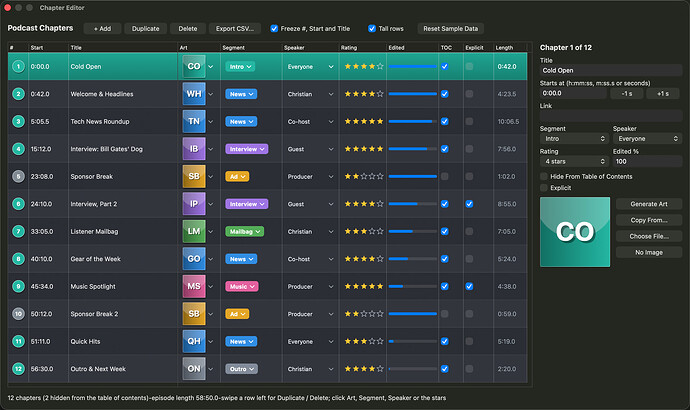Screen dimensions: 690x410
Task: Click the SB art thumbnail in Sponsor Break row
Action: (194, 176)
